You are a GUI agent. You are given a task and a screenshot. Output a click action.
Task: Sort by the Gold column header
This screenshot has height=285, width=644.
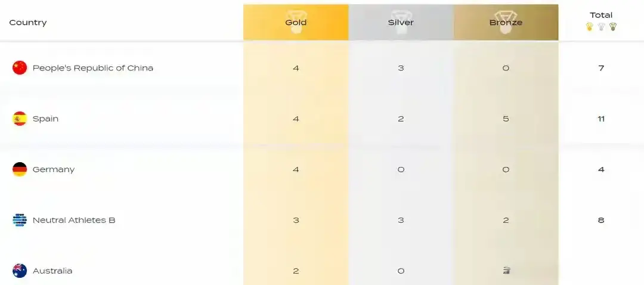(296, 23)
